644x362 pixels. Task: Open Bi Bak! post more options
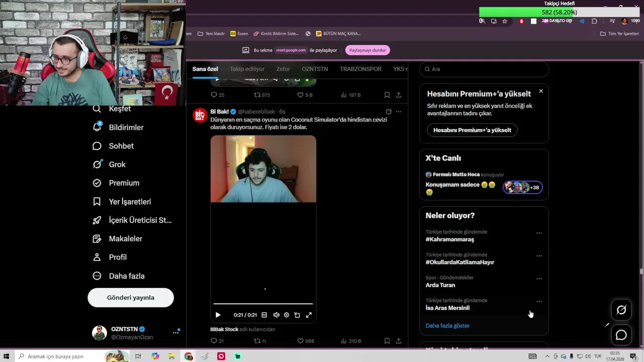398,112
